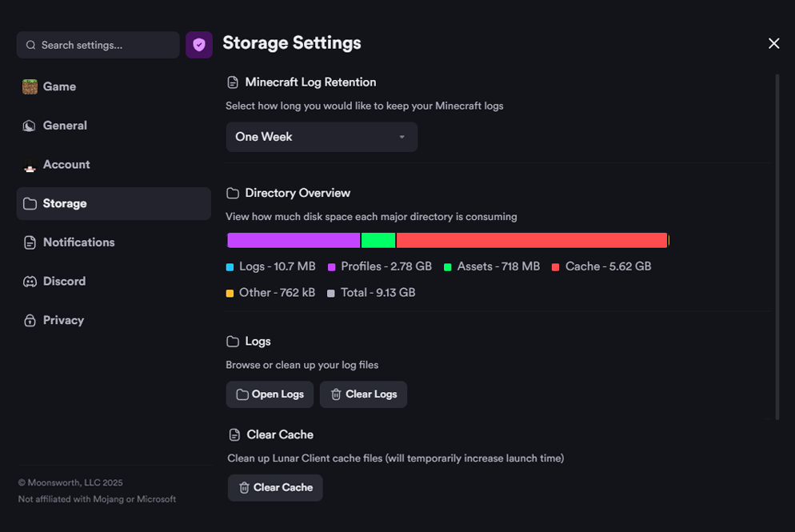Click 'Browse or clean up your log files' text
This screenshot has width=795, height=532.
pyautogui.click(x=302, y=365)
